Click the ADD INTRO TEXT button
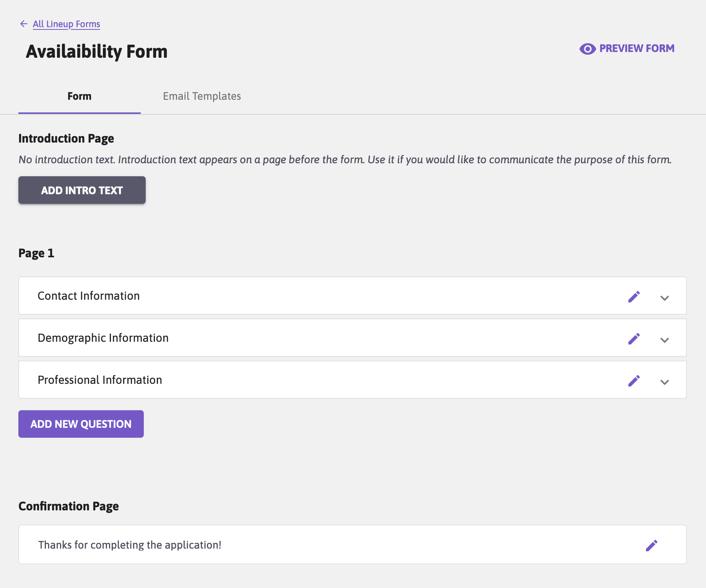This screenshot has height=588, width=706. pyautogui.click(x=81, y=190)
